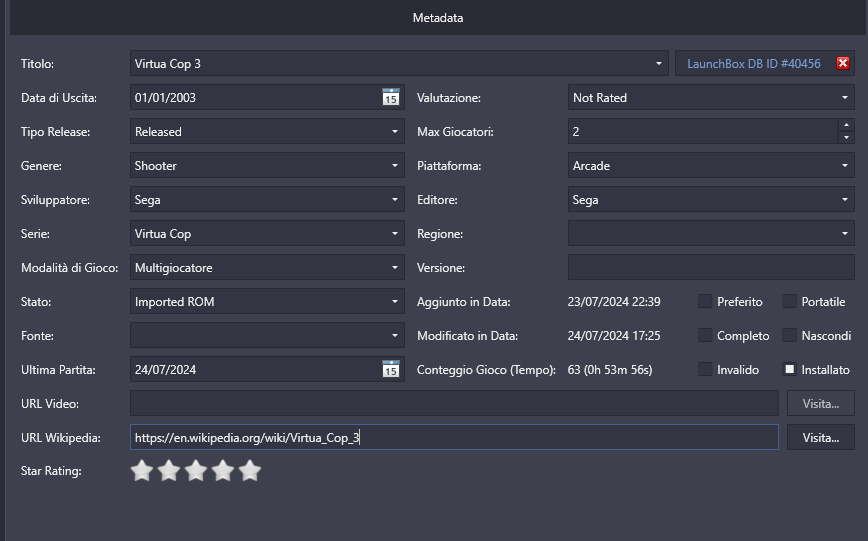This screenshot has width=868, height=541.
Task: Rate the game one star
Action: [142, 471]
